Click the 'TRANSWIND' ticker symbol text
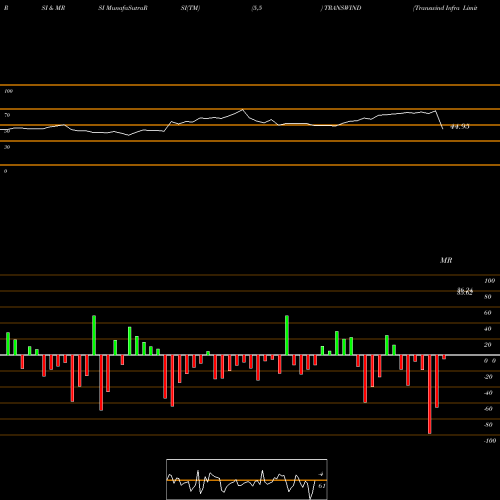The image size is (500, 500). pos(343,8)
